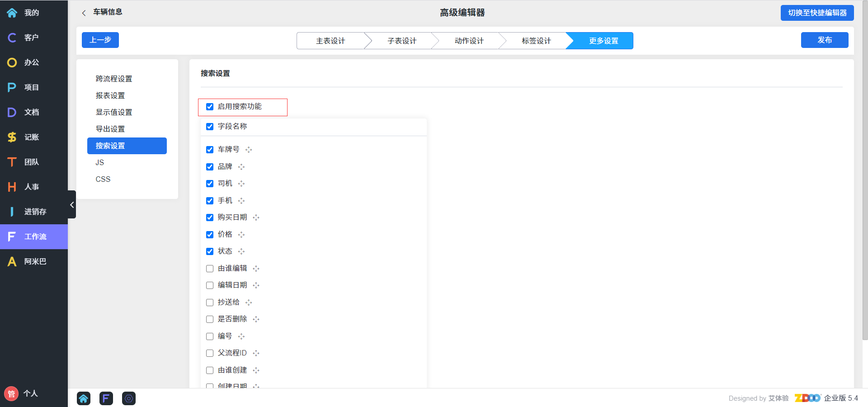868x407 pixels.
Task: Switch to the 主表设计 step tab
Action: click(330, 41)
